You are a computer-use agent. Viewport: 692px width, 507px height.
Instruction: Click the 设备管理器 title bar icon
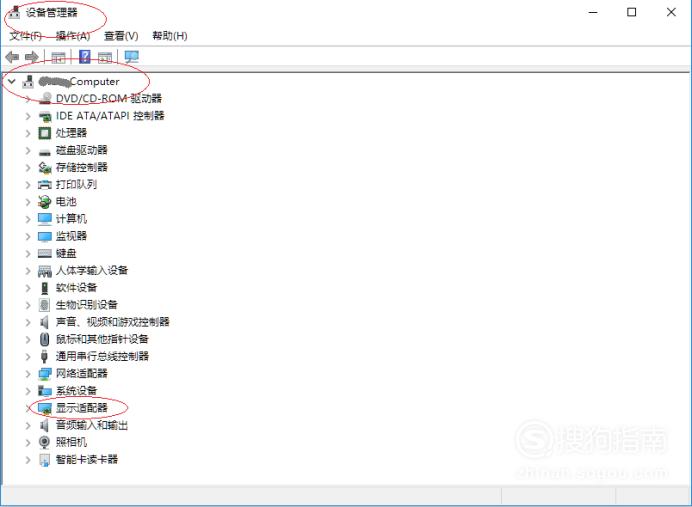tap(14, 12)
